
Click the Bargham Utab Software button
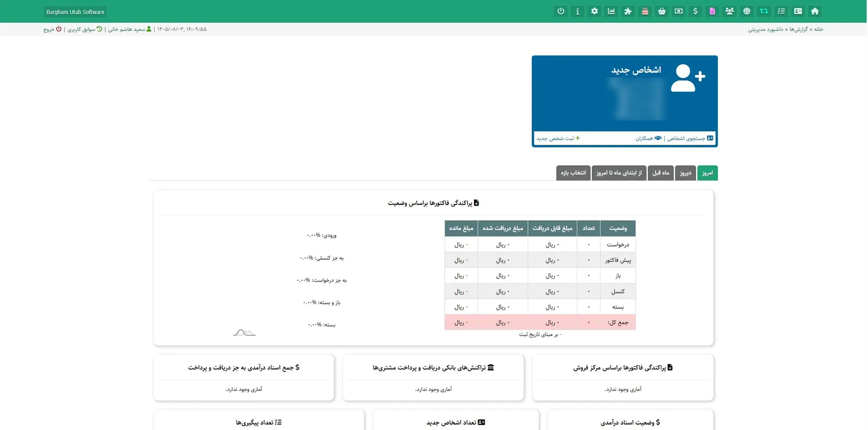tap(75, 12)
